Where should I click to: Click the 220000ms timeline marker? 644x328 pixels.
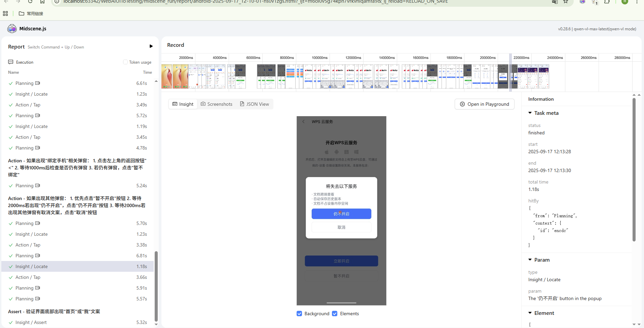pyautogui.click(x=521, y=58)
